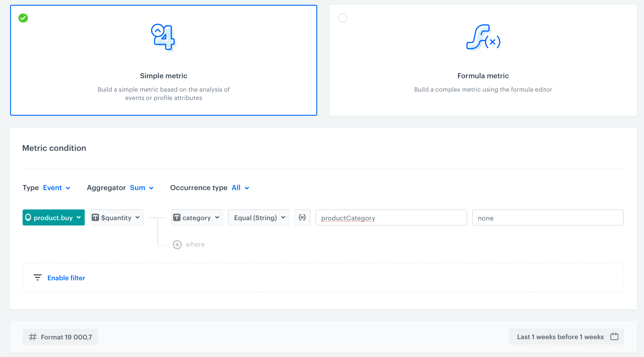Click the productCategory input field
The width and height of the screenshot is (644, 357).
click(391, 218)
